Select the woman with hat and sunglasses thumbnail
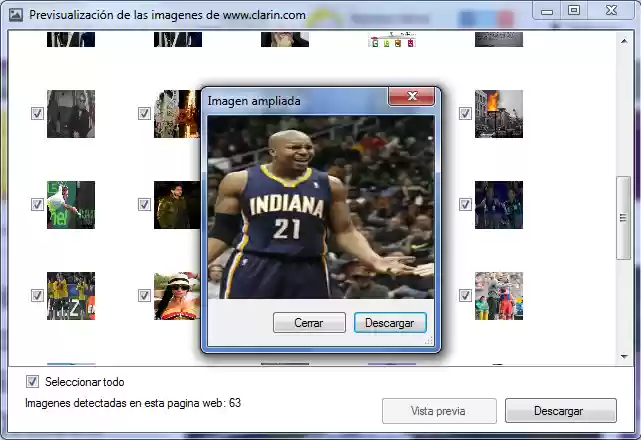 pyautogui.click(x=177, y=296)
